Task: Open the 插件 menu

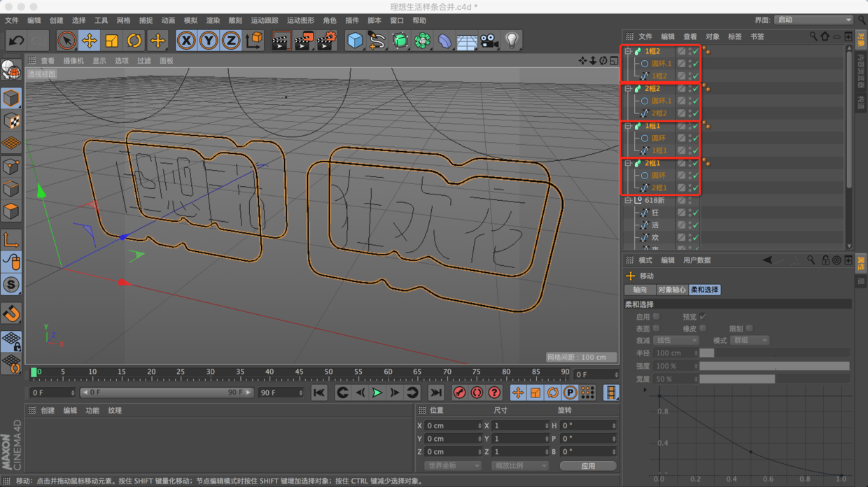Action: pyautogui.click(x=352, y=20)
